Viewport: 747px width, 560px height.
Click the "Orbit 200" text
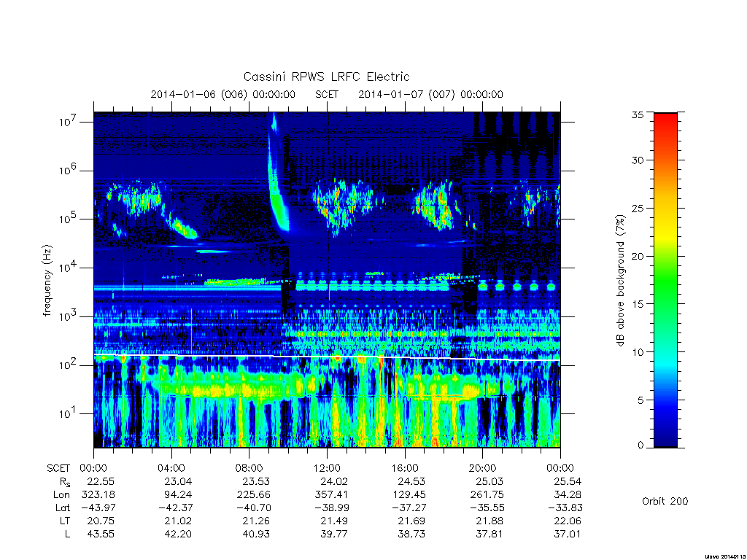click(x=665, y=501)
